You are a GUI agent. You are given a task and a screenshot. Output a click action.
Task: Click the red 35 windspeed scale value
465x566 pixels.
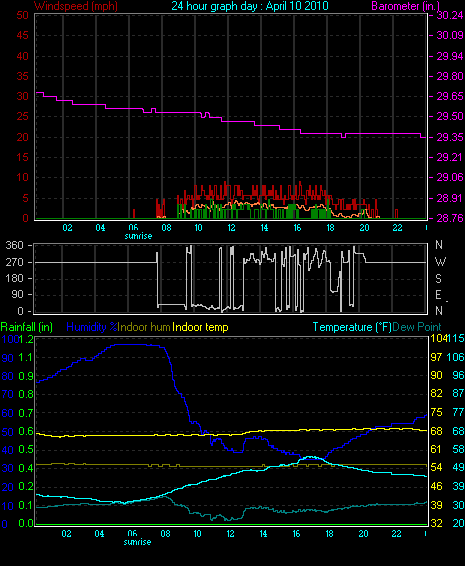pos(22,77)
